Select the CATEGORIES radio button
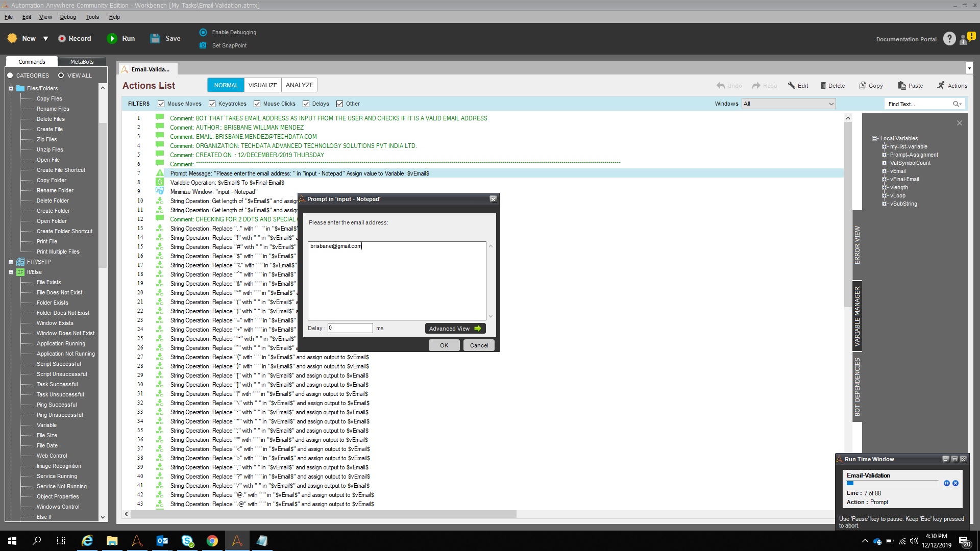The height and width of the screenshot is (551, 980). tap(10, 76)
